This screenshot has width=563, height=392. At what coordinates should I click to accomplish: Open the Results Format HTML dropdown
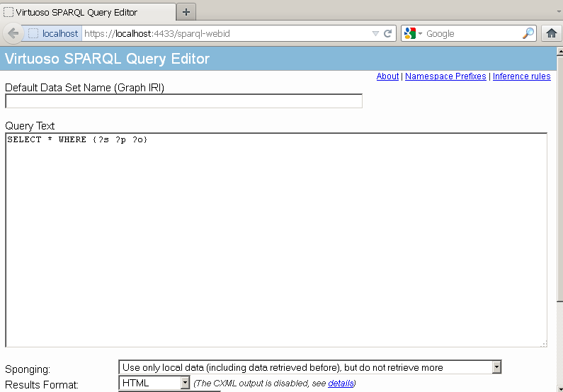tap(185, 383)
